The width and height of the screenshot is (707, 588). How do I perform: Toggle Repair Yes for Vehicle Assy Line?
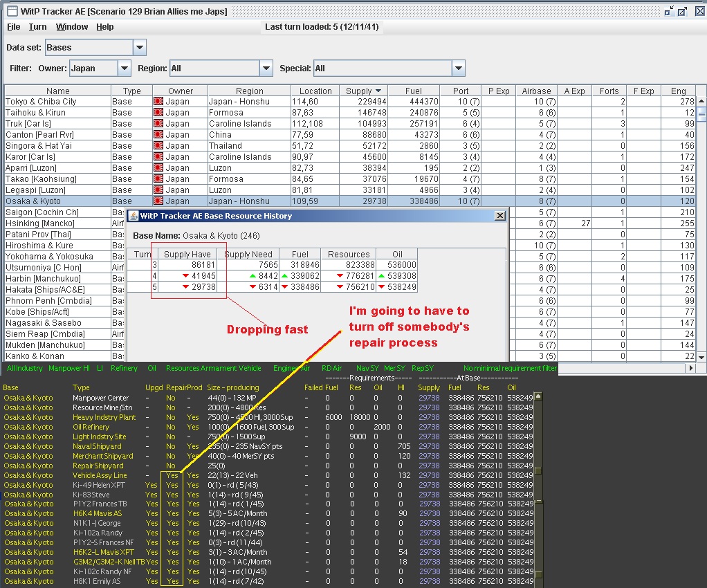pyautogui.click(x=172, y=475)
